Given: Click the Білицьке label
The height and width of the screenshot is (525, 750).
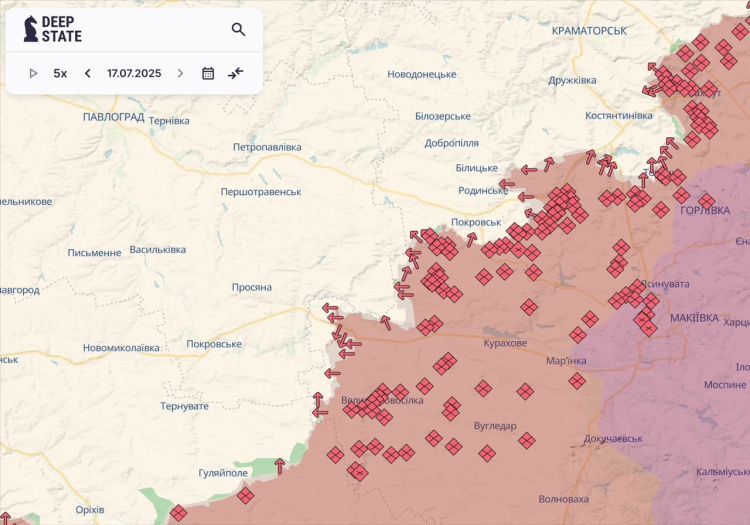Looking at the screenshot, I should 476,168.
